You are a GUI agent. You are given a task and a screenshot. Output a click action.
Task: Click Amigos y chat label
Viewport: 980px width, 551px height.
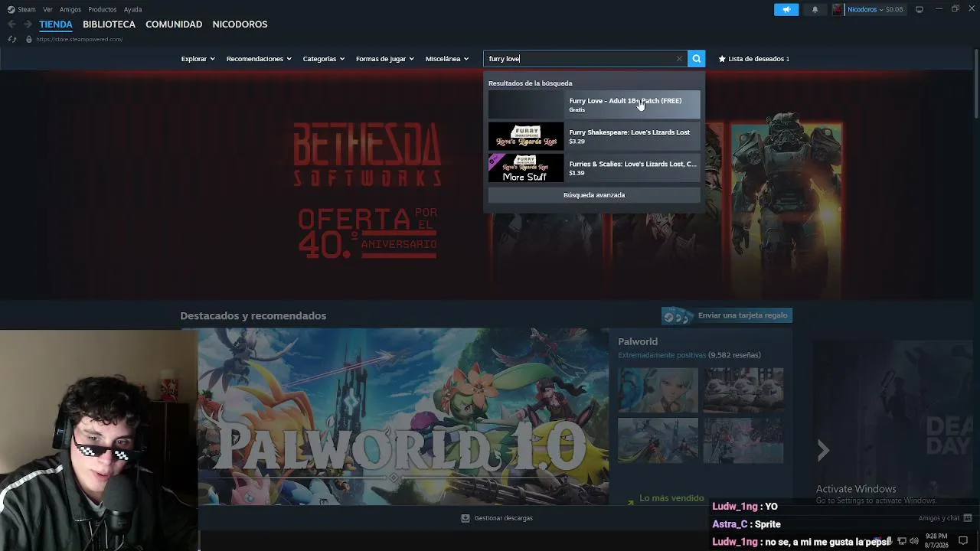pyautogui.click(x=939, y=518)
